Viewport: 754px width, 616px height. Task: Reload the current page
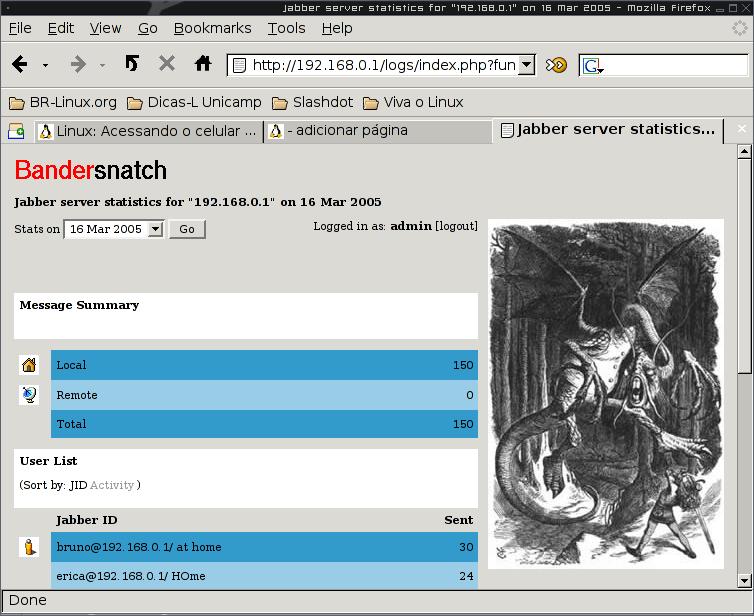[132, 63]
